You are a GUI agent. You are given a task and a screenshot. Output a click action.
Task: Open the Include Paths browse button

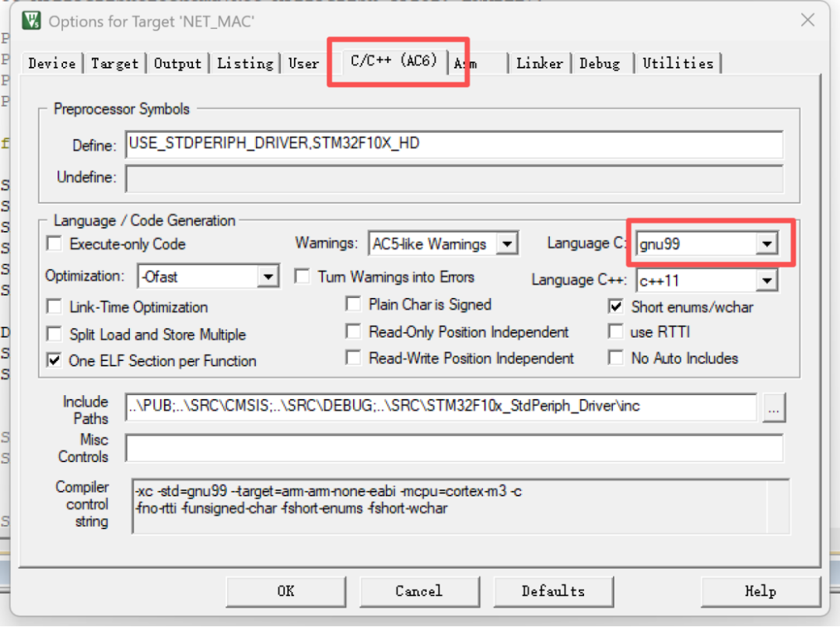[774, 408]
